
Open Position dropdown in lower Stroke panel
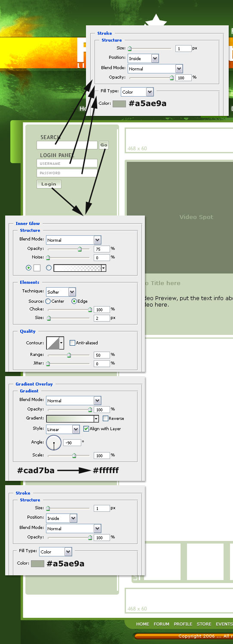61,518
